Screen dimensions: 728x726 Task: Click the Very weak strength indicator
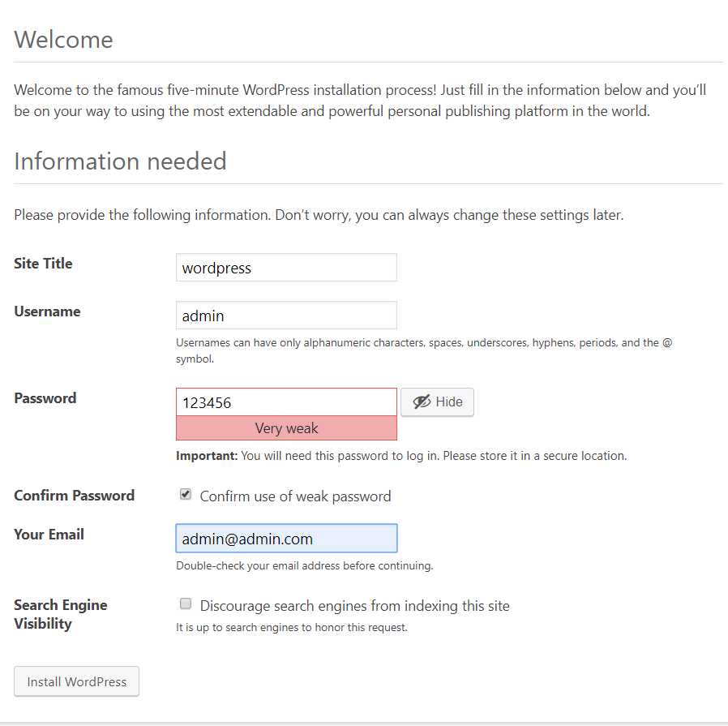[x=286, y=427]
